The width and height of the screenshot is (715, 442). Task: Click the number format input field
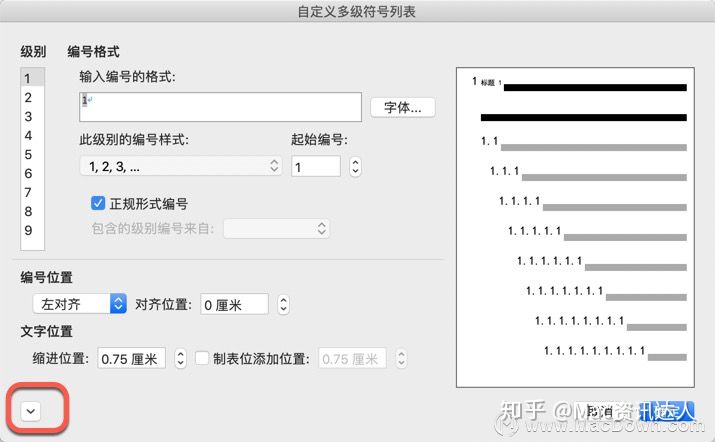coord(220,107)
